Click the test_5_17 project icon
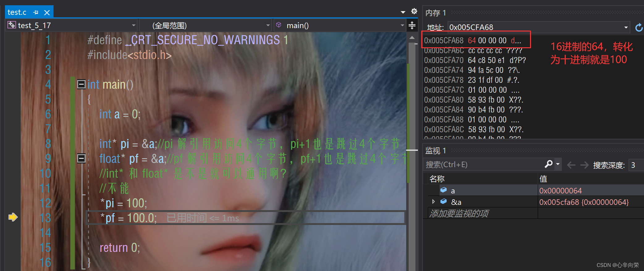 pyautogui.click(x=11, y=25)
